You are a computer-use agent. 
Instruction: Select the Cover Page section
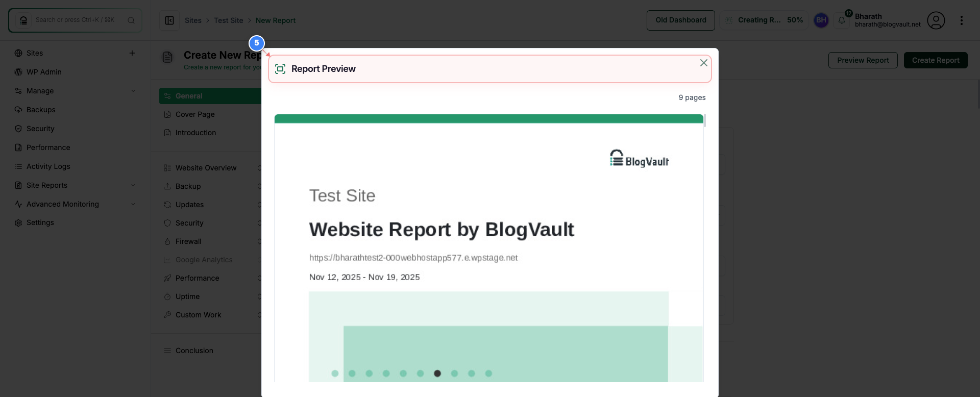(x=195, y=114)
